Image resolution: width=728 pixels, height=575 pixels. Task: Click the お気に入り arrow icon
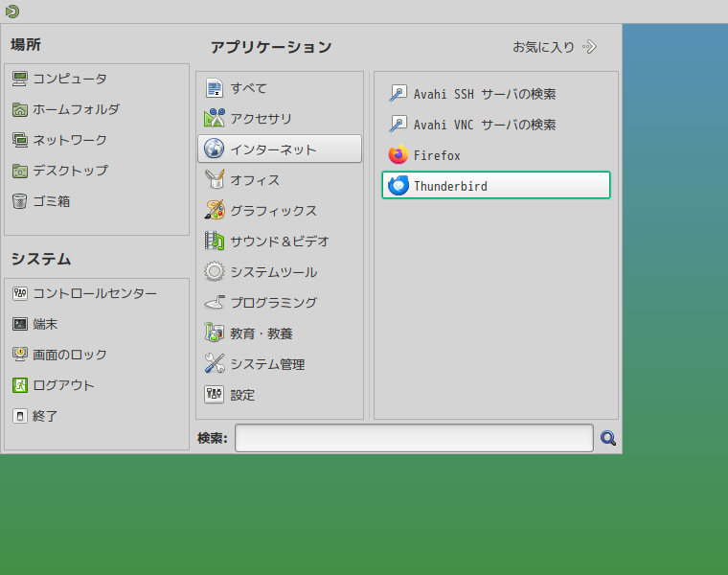point(589,46)
